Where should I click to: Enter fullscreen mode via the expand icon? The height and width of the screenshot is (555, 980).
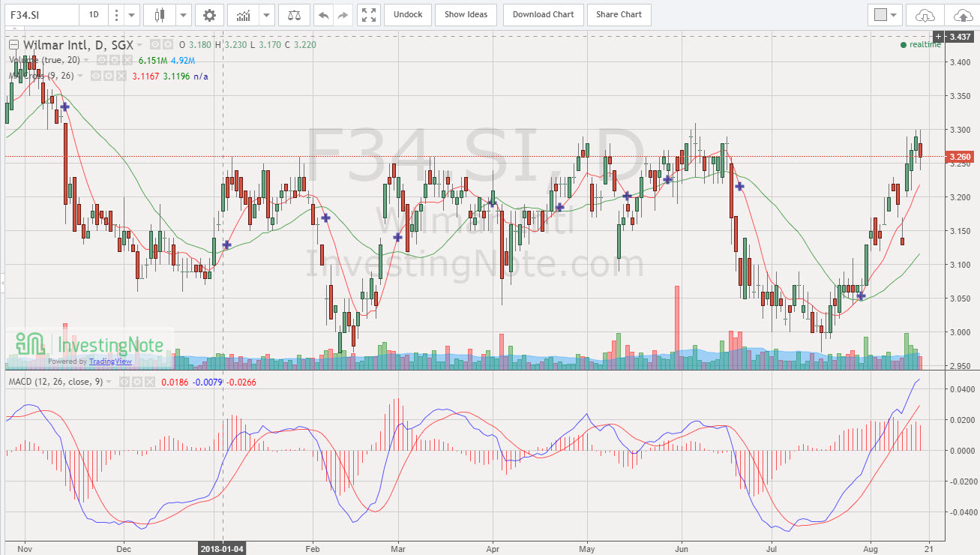(368, 14)
